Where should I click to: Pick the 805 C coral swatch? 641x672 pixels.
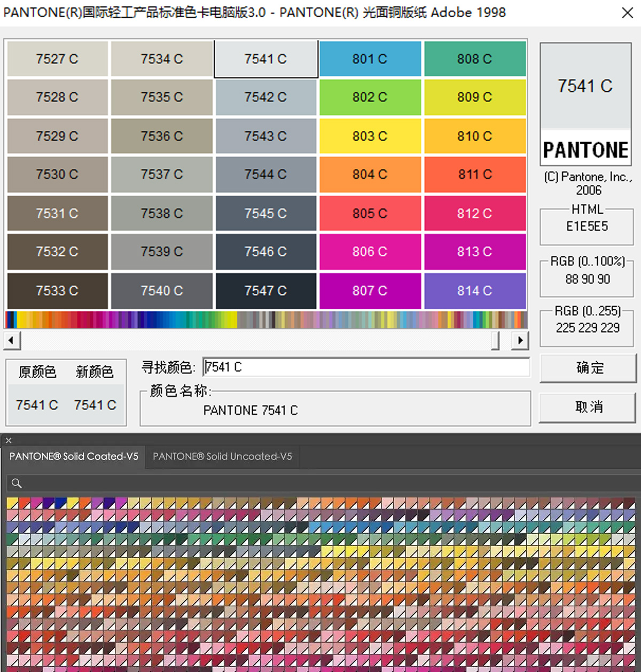tap(370, 214)
